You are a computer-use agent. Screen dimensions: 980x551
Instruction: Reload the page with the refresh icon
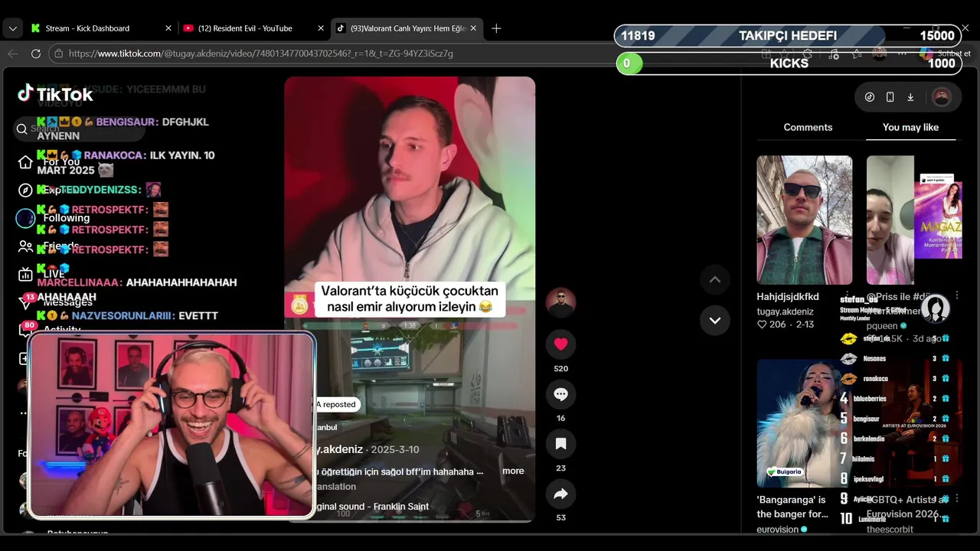coord(35,54)
